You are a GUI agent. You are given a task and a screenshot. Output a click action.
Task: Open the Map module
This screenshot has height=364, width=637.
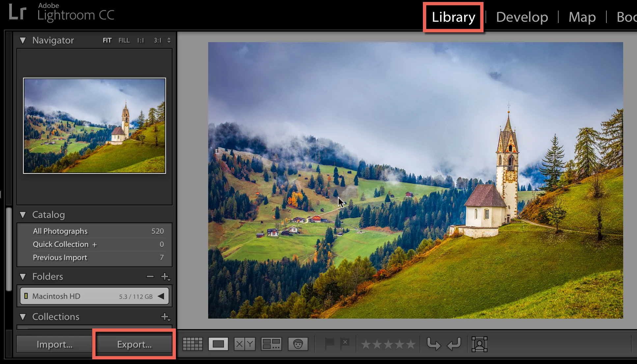pos(582,17)
